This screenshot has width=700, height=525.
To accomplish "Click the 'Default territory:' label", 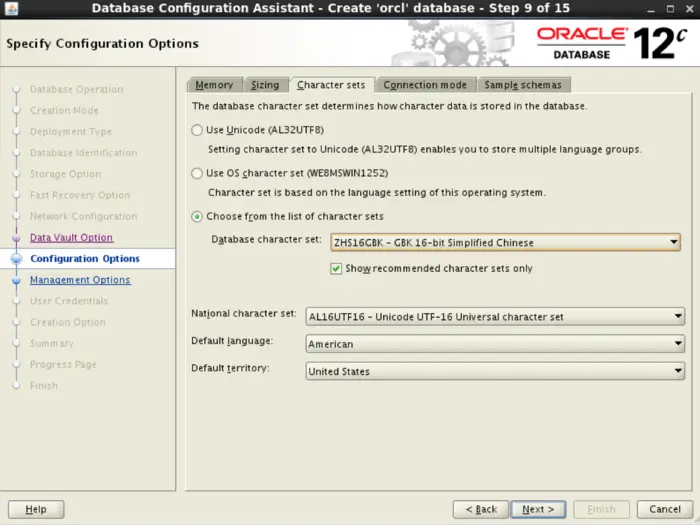I will pos(230,368).
